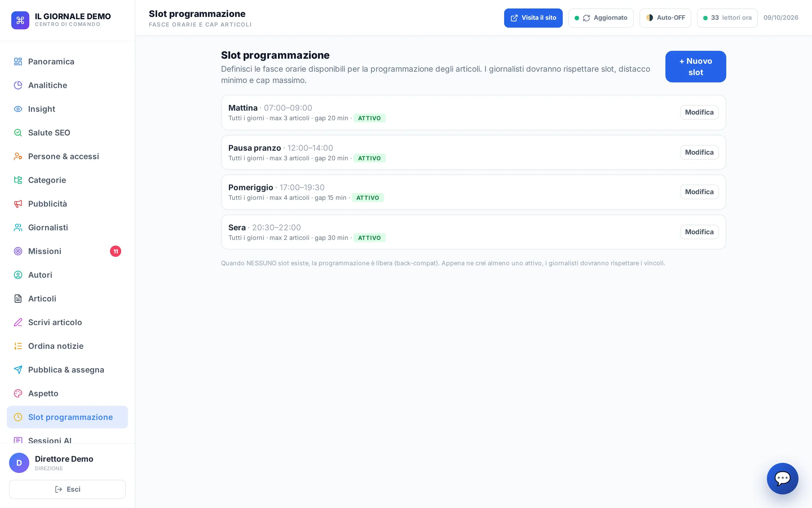Open the Missioni menu item label
The width and height of the screenshot is (812, 508).
pos(45,251)
